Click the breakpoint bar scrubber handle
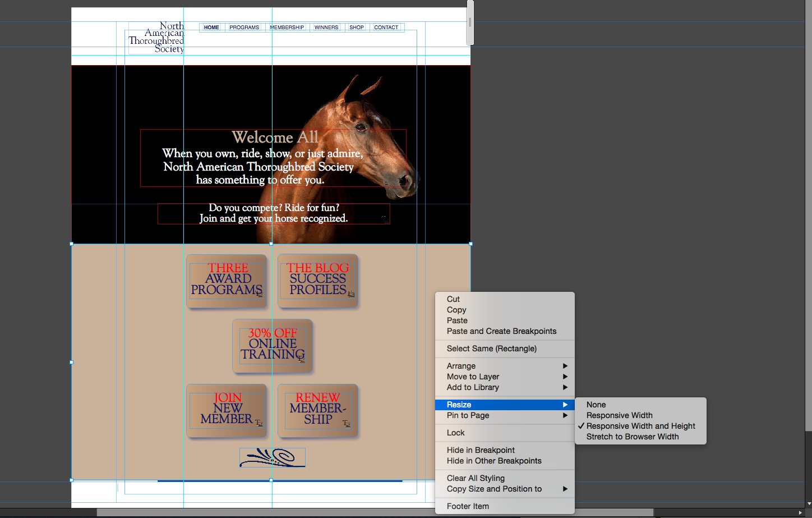 470,22
